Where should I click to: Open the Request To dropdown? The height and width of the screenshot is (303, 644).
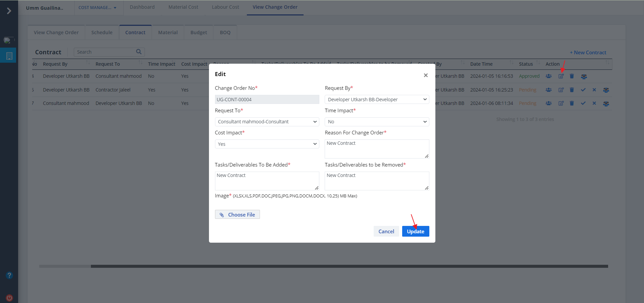click(267, 122)
